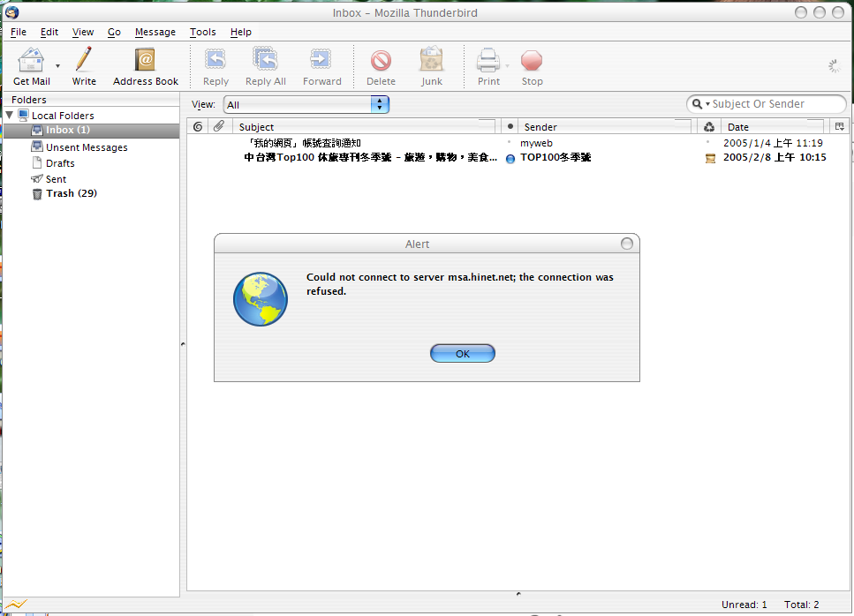Click the Reply toolbar icon
Screen dimensions: 854x616
215,61
